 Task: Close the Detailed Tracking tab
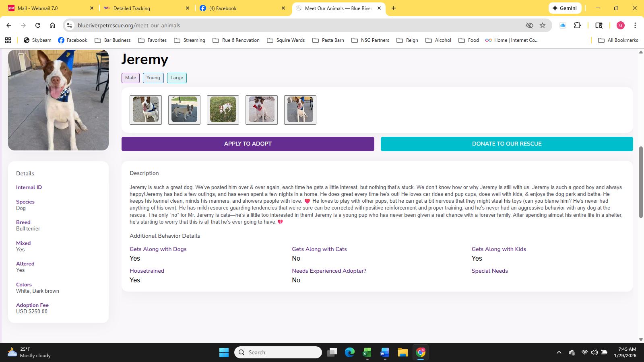[x=188, y=8]
